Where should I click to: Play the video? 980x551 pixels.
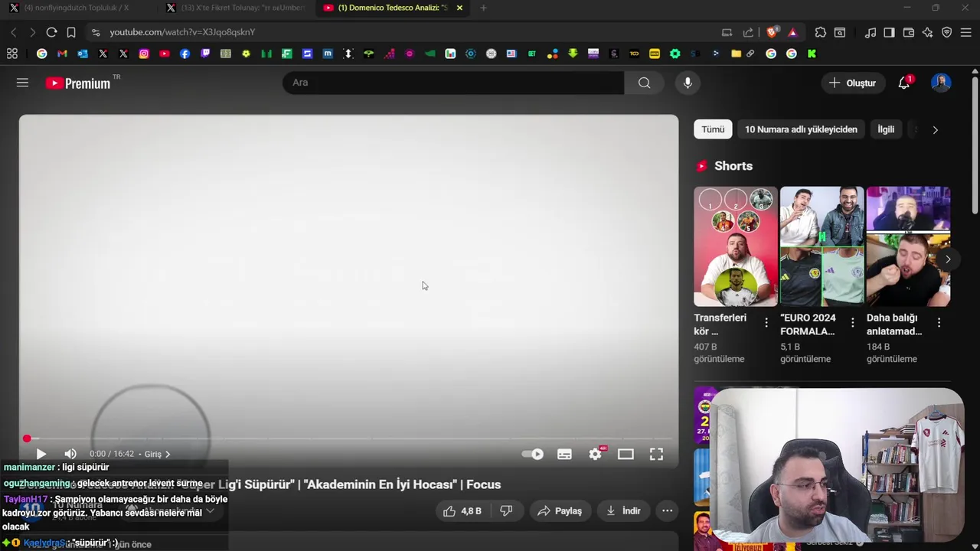(41, 454)
